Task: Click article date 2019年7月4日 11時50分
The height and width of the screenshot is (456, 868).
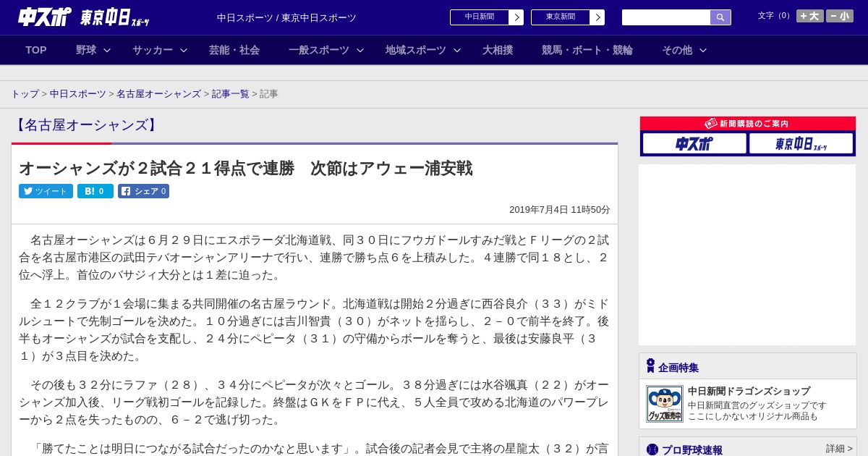Action: (x=560, y=209)
